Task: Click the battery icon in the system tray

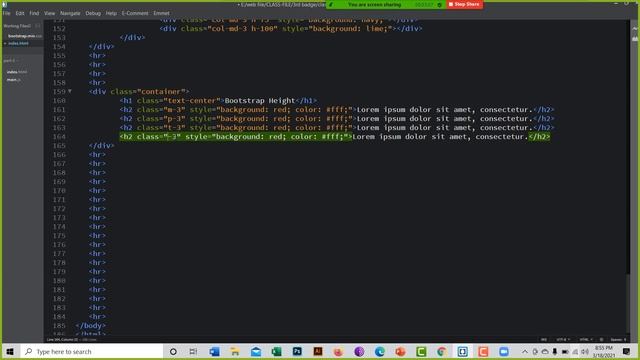Action: point(565,351)
